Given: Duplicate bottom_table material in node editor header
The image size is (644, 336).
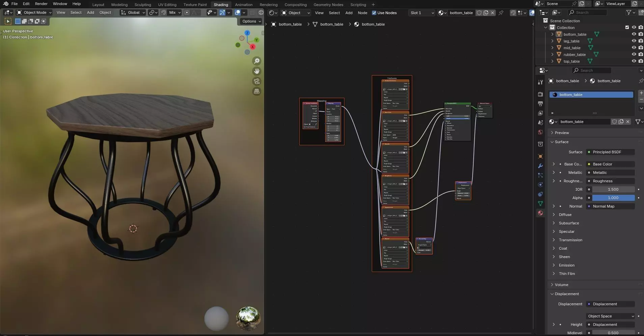Looking at the screenshot, I should pos(486,13).
